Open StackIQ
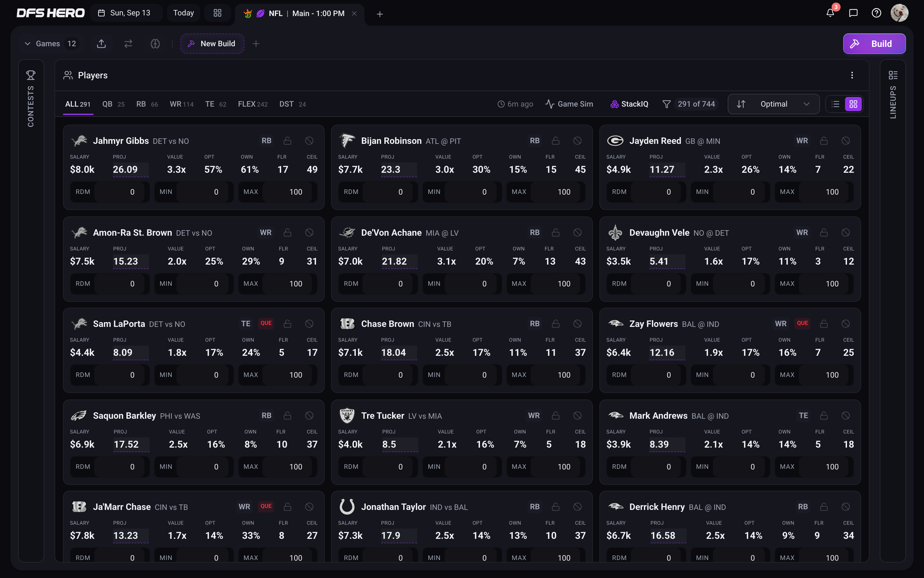This screenshot has width=924, height=578. point(629,104)
